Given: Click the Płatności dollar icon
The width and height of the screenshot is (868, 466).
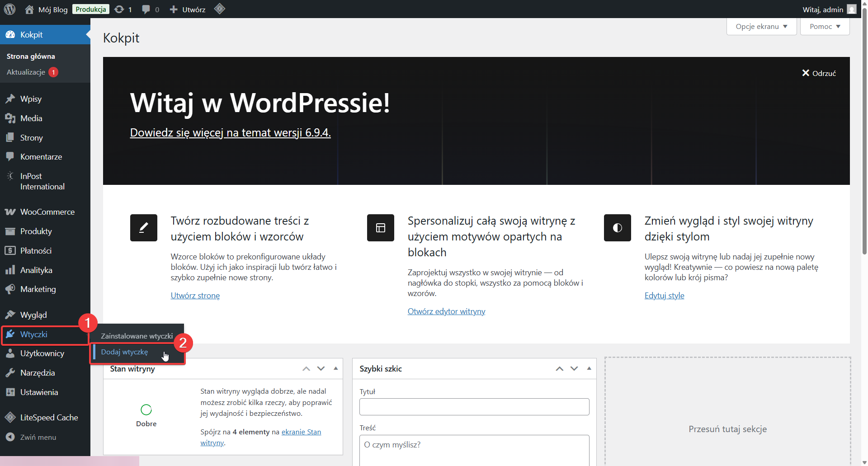Looking at the screenshot, I should [10, 251].
